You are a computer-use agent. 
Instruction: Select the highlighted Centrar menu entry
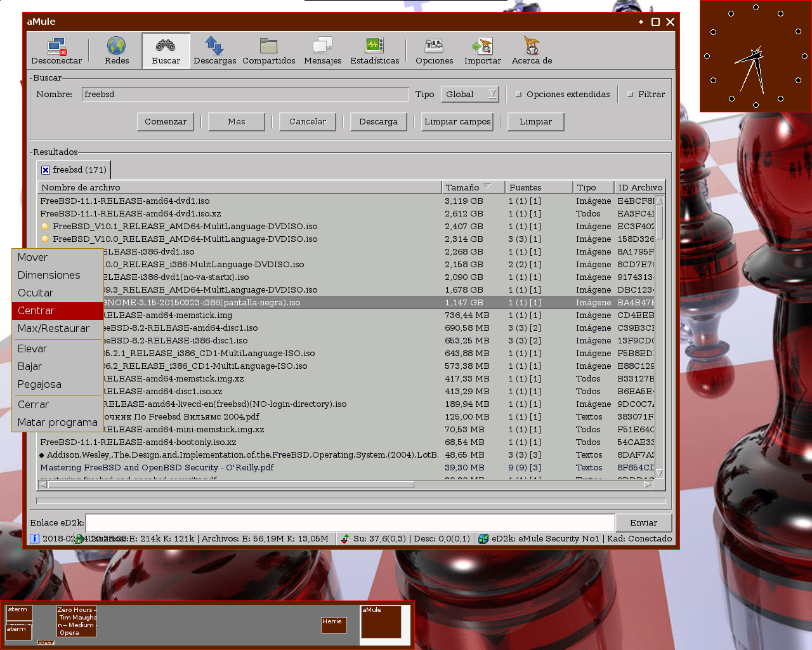point(58,311)
